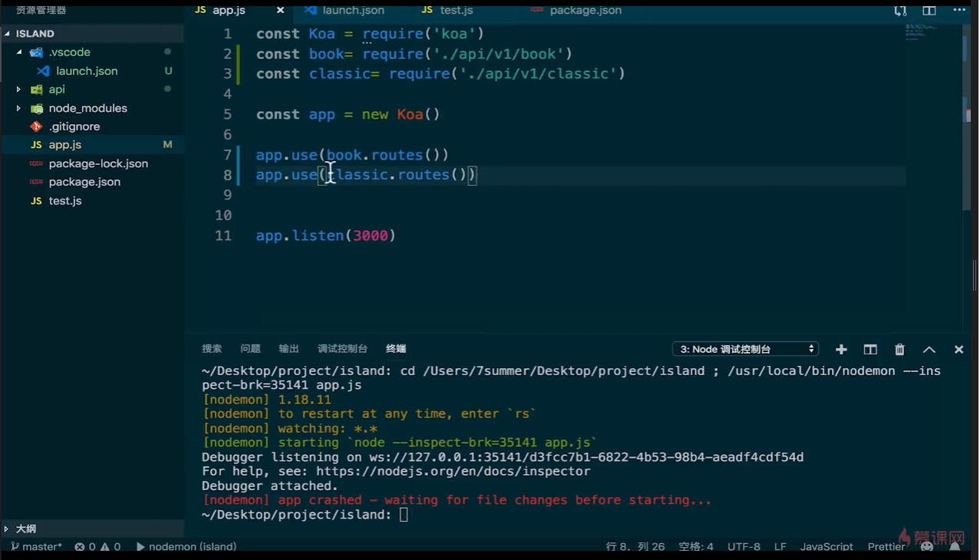The height and width of the screenshot is (560, 980).
Task: Open the 调试控制台 debug console tab
Action: [x=342, y=349]
